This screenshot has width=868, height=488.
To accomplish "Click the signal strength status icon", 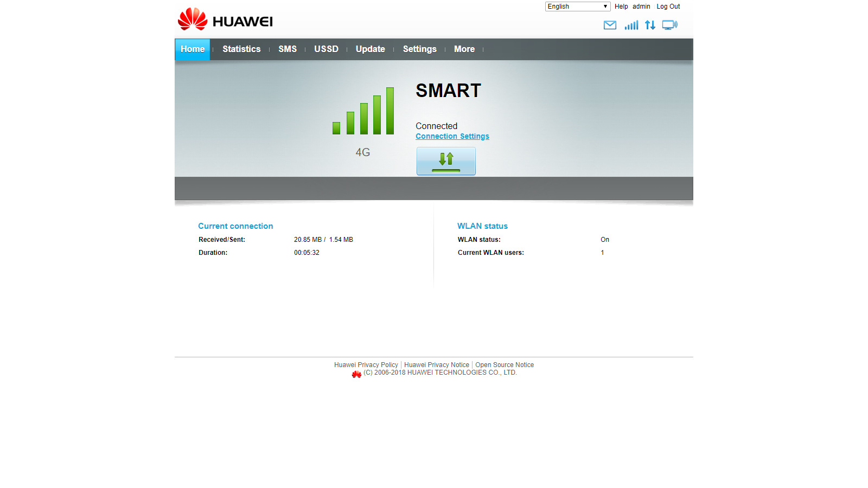I will click(x=631, y=25).
